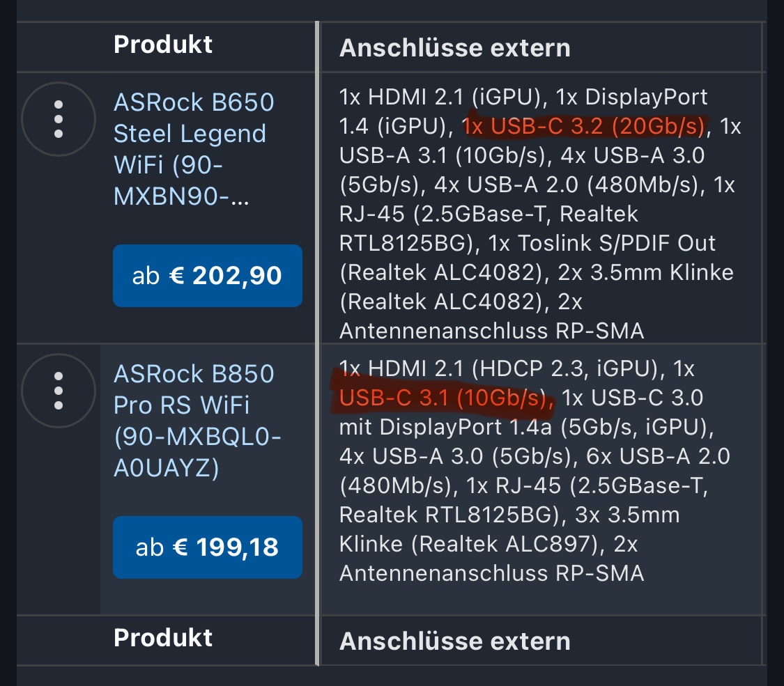Click the bottom Anschlüsse extern footer header
This screenshot has height=686, width=784.
455,641
